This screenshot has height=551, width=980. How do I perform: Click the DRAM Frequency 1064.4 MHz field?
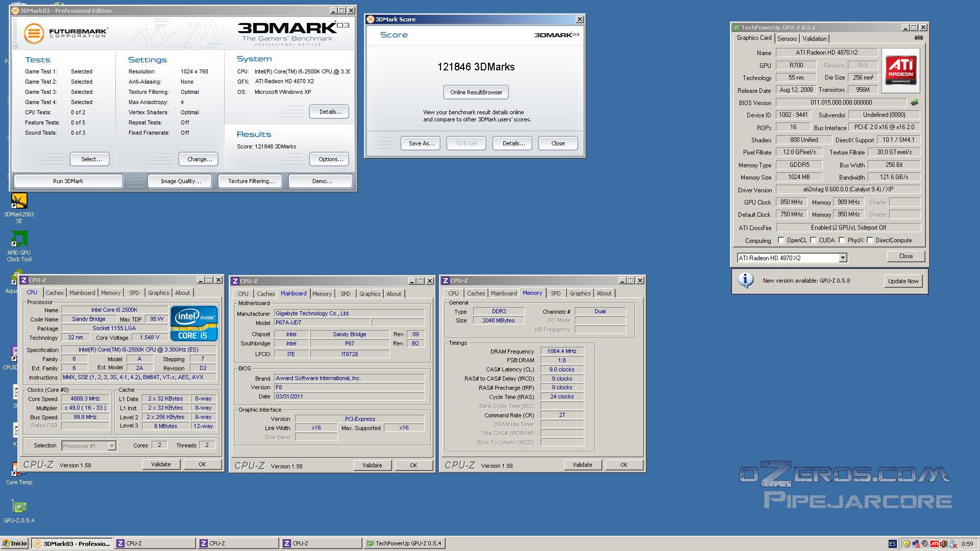coord(561,351)
